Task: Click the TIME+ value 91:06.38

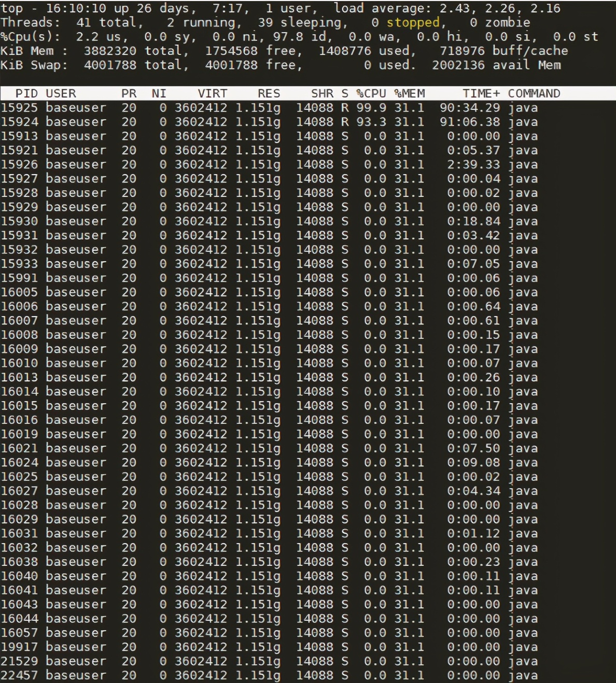Action: (470, 122)
